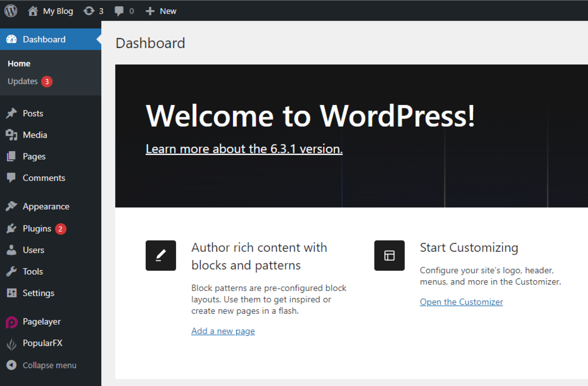Click the Learn more about 6.3.1 link

point(244,149)
